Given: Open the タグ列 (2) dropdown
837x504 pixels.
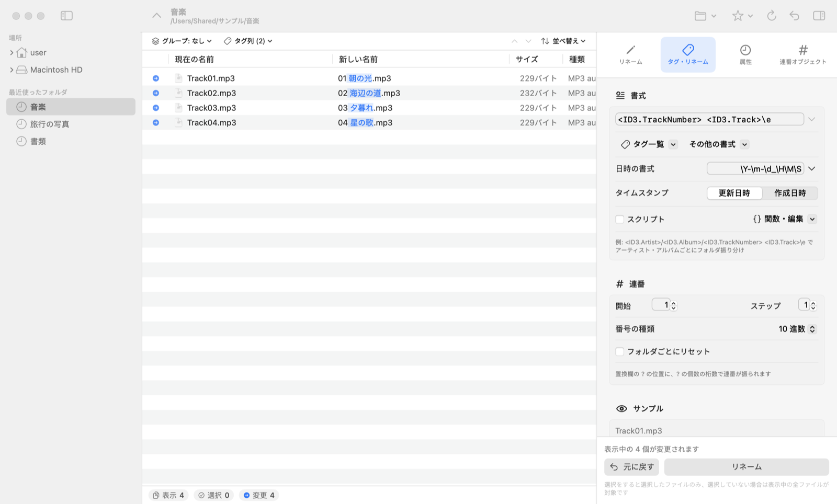Looking at the screenshot, I should coord(248,41).
